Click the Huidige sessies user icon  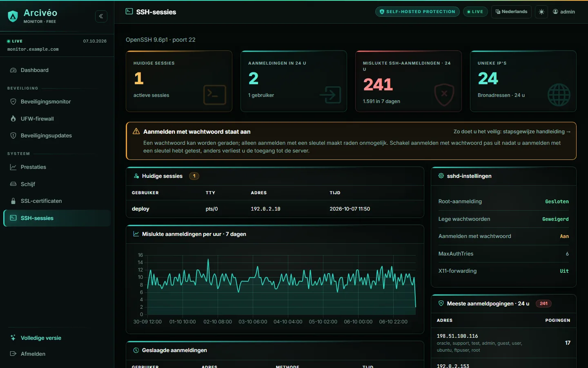136,176
